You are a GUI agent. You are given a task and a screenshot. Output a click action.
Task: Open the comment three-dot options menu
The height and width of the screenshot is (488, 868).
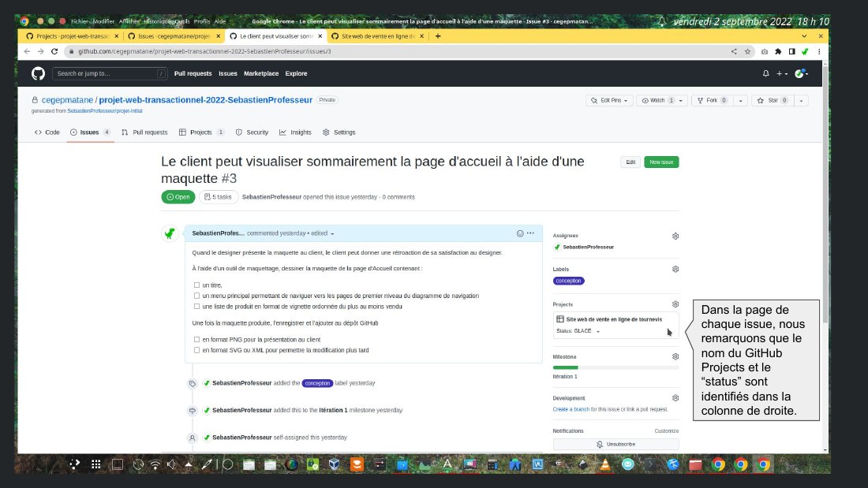tap(530, 233)
